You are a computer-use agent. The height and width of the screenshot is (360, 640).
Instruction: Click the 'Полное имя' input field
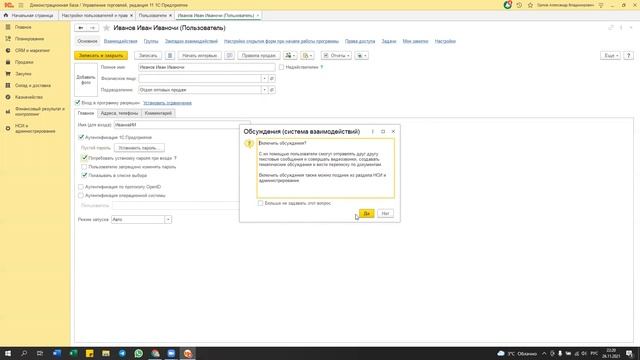(207, 67)
